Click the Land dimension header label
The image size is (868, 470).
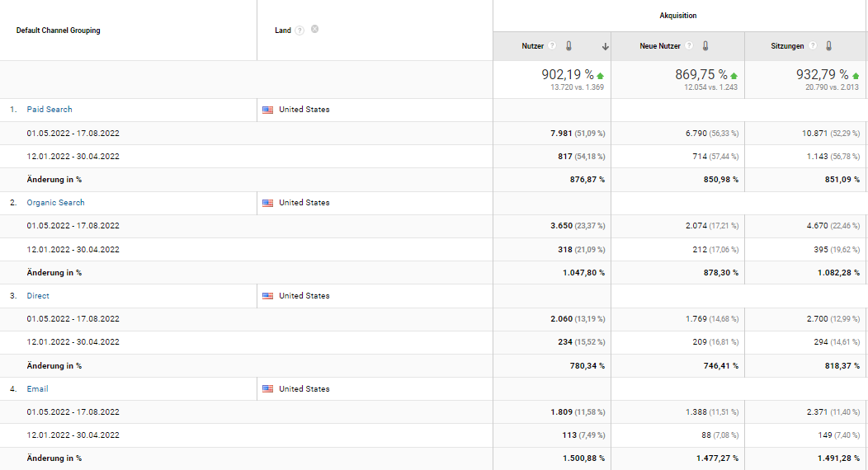[x=283, y=31]
